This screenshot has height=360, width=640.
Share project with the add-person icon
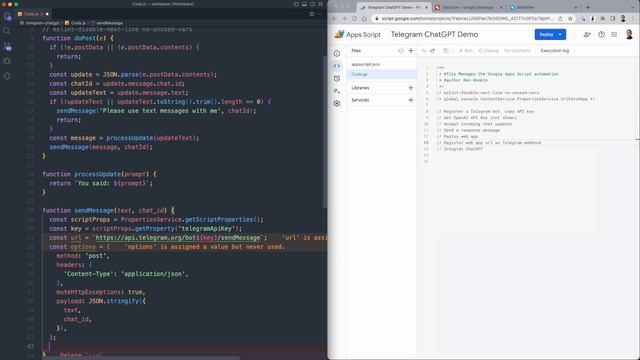click(587, 35)
